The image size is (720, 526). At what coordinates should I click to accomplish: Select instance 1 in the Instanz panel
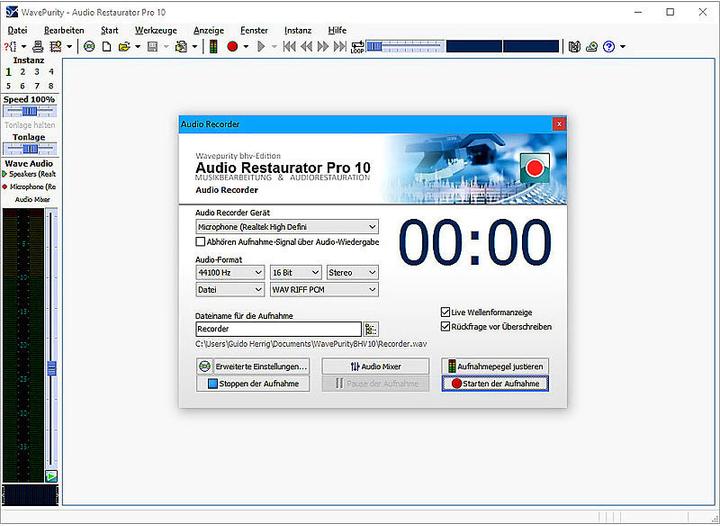(8, 72)
